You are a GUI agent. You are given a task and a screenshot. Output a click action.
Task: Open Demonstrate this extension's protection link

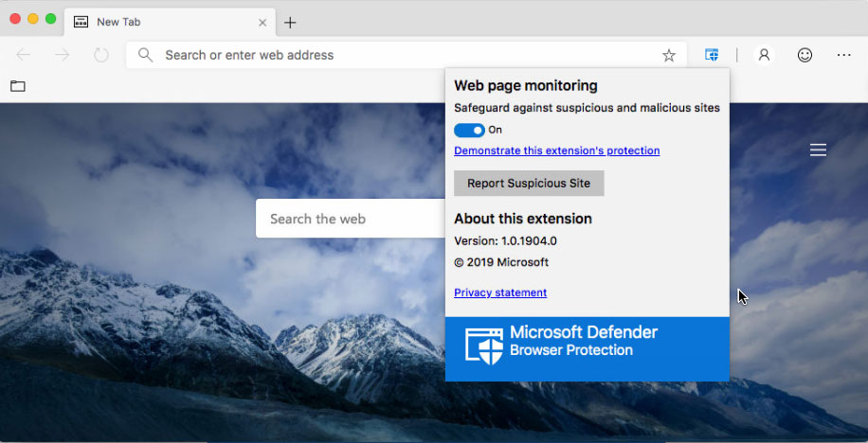tap(556, 151)
